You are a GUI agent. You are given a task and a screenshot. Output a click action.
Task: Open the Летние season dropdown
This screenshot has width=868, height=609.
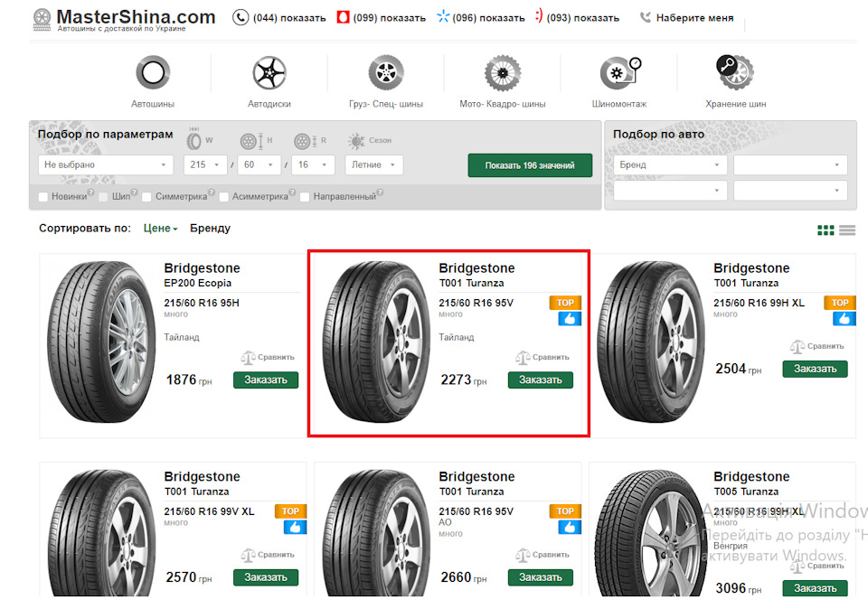[374, 164]
